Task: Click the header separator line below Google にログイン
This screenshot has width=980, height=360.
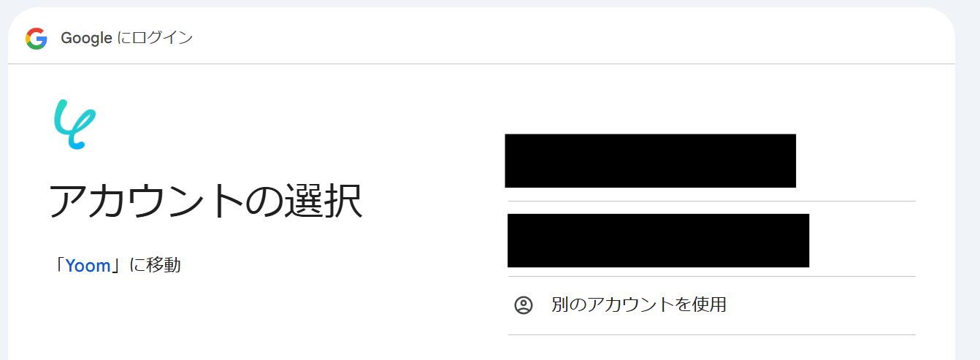Action: pyautogui.click(x=481, y=64)
